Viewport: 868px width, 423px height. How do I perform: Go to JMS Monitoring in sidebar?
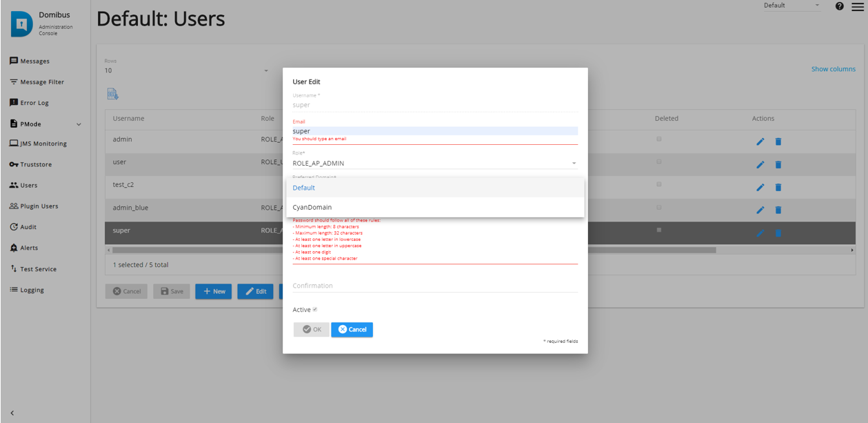(42, 144)
